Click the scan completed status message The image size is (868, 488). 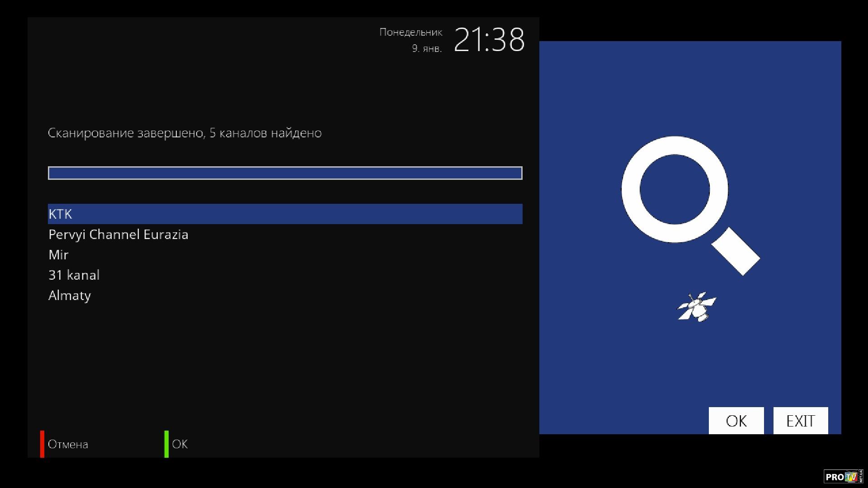point(185,133)
